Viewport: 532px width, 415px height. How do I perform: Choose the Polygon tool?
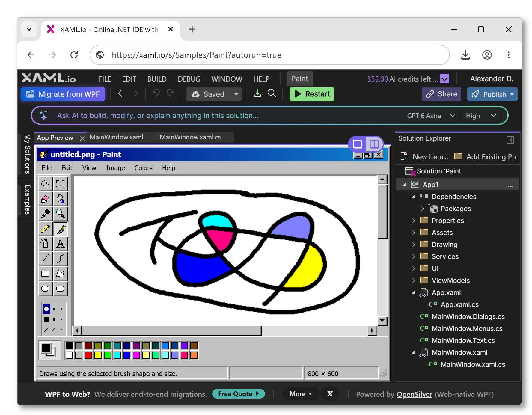click(x=60, y=274)
